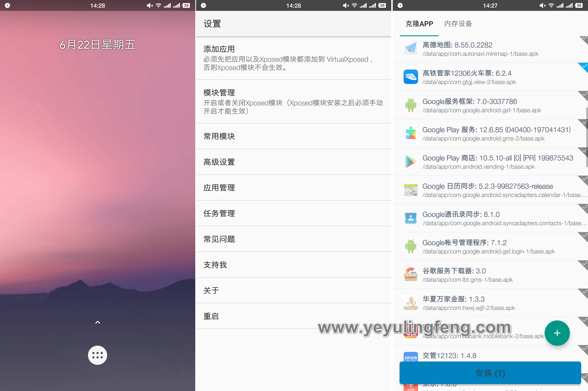The width and height of the screenshot is (588, 391).
Task: Select 重启 in settings list
Action: point(293,316)
